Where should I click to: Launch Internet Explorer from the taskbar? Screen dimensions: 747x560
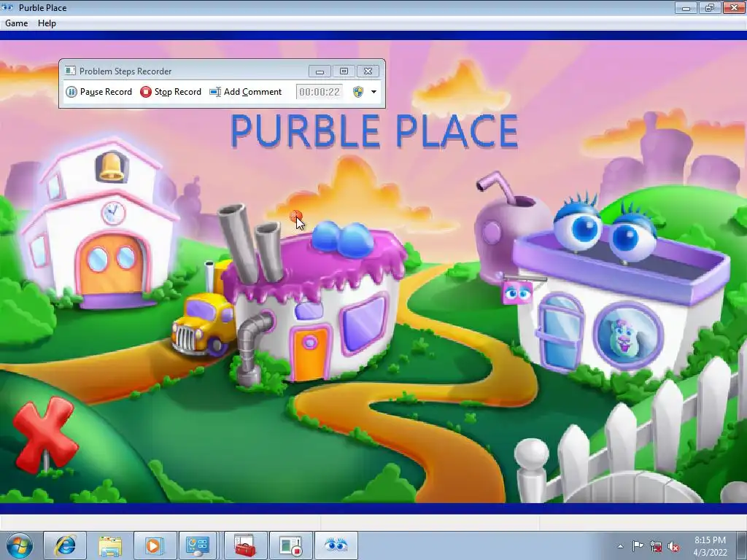(x=65, y=545)
